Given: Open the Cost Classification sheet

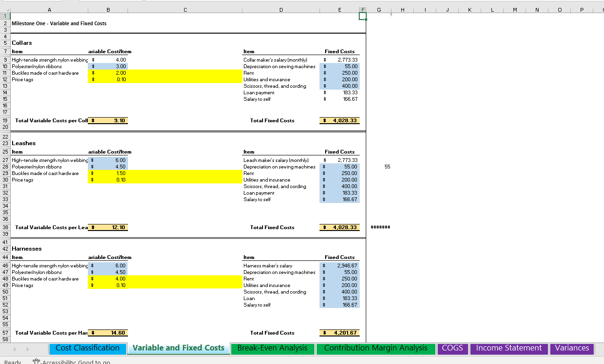Looking at the screenshot, I should click(x=87, y=348).
